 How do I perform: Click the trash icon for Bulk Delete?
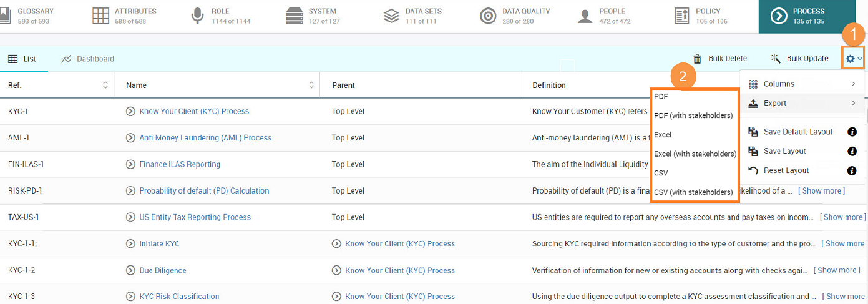click(x=698, y=59)
